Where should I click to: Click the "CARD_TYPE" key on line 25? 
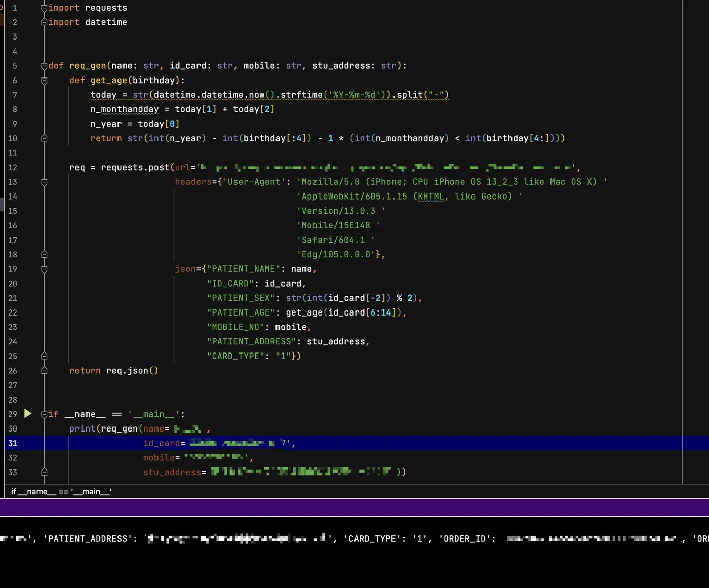(235, 356)
